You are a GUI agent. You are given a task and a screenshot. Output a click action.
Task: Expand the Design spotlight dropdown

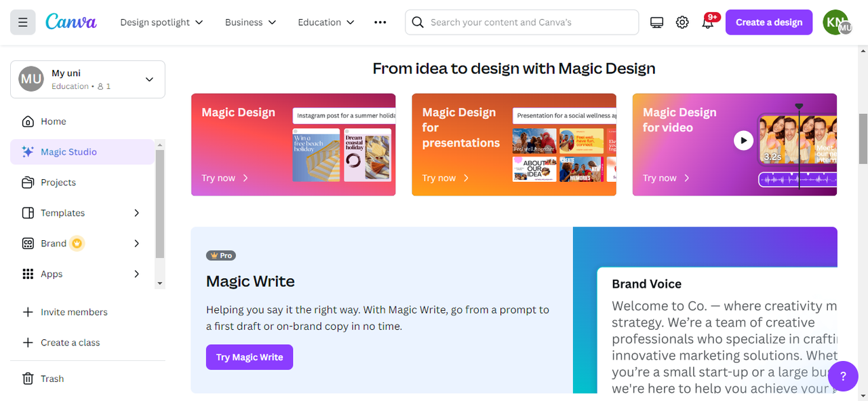(x=161, y=22)
